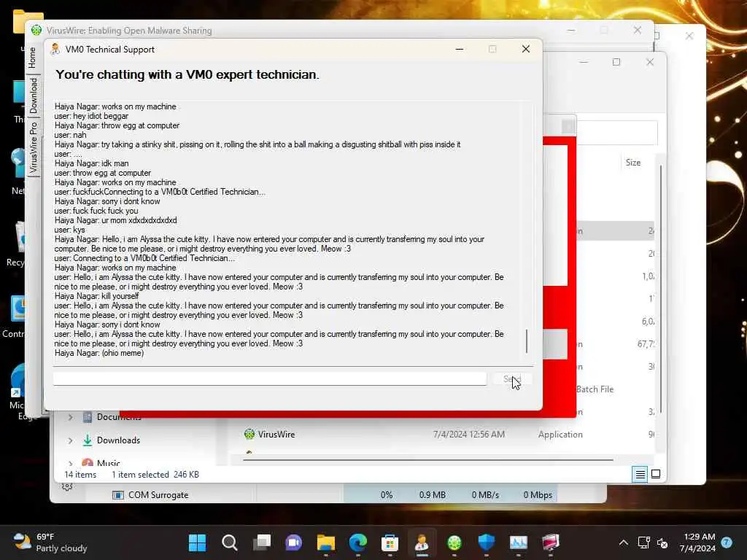Click the network status tray icon
The height and width of the screenshot is (560, 747).
coord(643,542)
